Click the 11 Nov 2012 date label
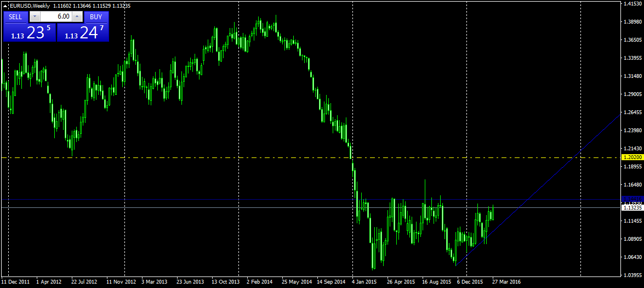 tap(121, 283)
